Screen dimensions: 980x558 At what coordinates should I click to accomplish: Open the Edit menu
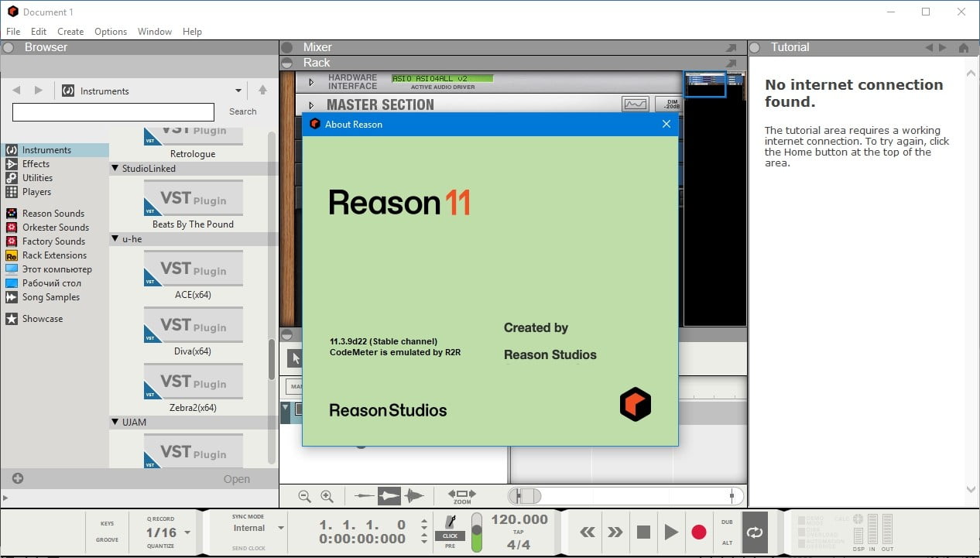tap(39, 32)
